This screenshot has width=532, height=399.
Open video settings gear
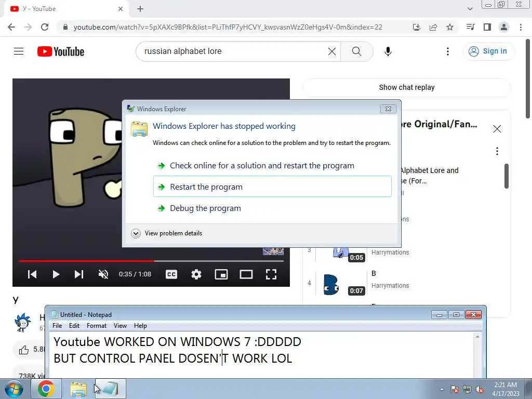(x=196, y=274)
